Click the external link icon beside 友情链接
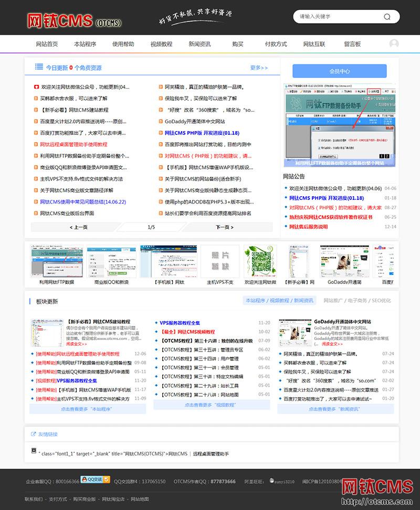This screenshot has width=420, height=510. [x=34, y=434]
